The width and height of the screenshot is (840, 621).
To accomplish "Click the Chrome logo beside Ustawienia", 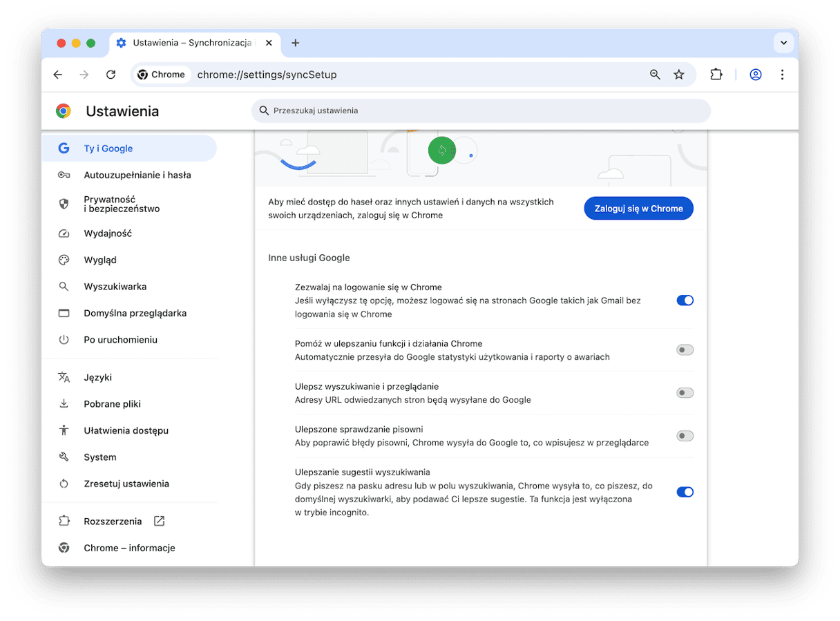I will pyautogui.click(x=64, y=111).
